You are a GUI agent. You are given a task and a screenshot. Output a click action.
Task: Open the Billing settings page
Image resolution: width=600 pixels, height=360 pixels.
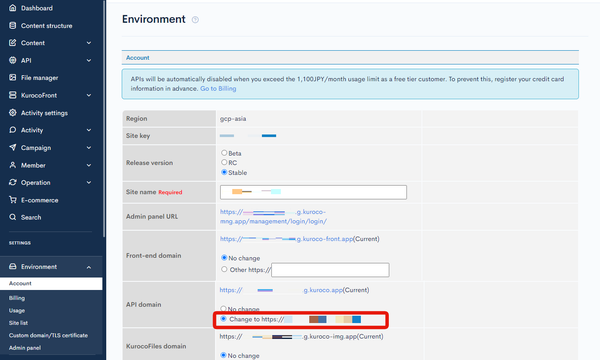17,298
